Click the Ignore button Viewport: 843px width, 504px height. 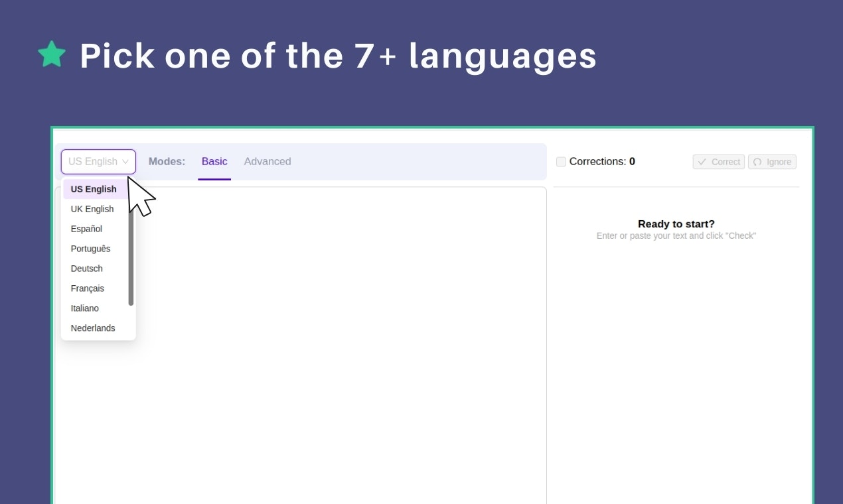(x=772, y=162)
